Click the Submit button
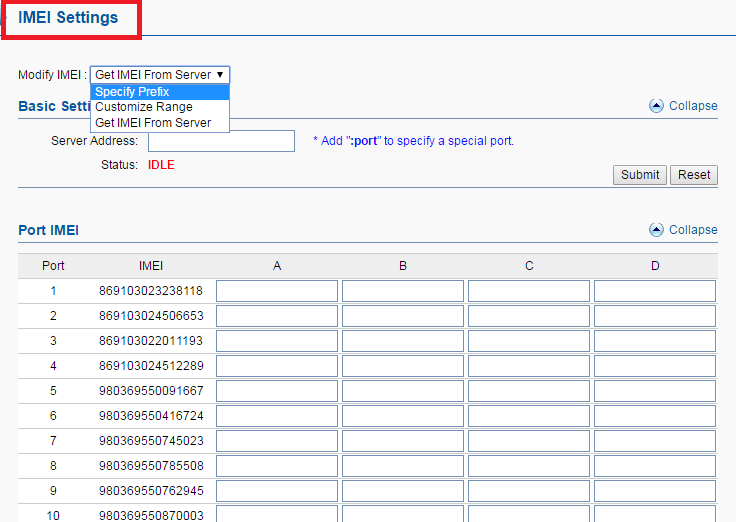Viewport: 736px width, 522px height. click(639, 175)
